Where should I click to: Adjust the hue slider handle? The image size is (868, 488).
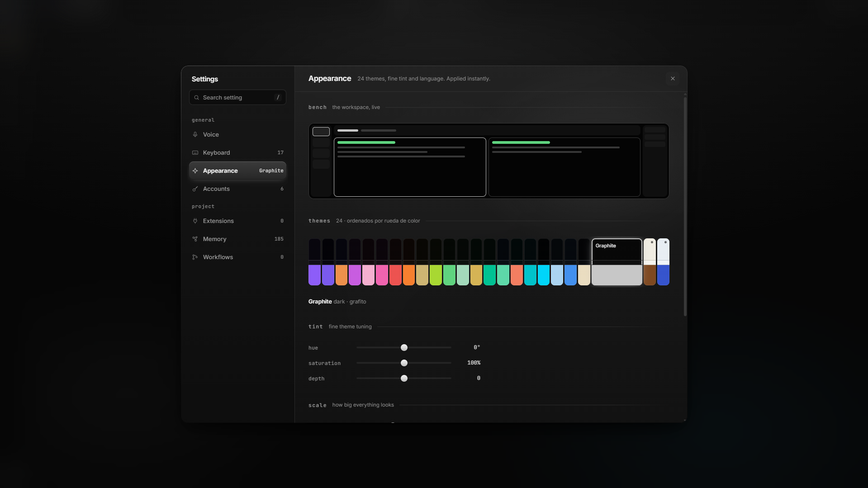[404, 347]
